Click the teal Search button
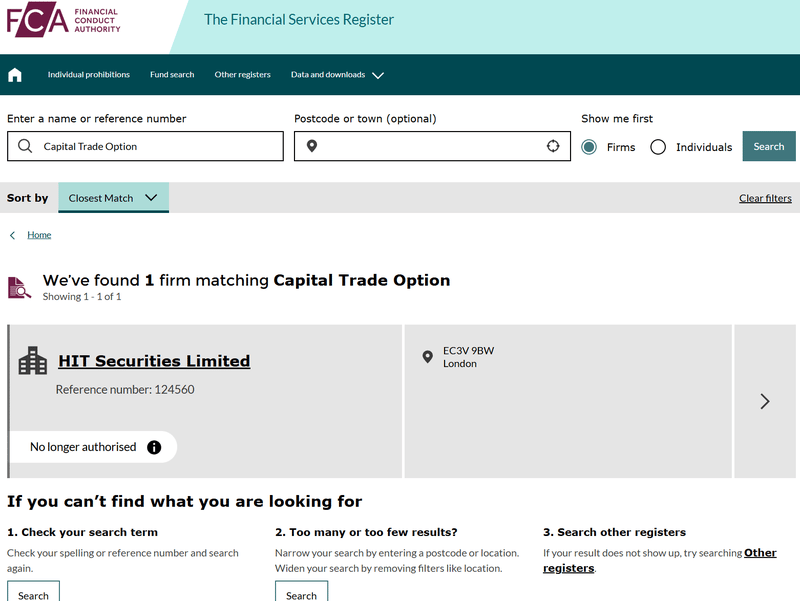This screenshot has height=601, width=800. 769,146
